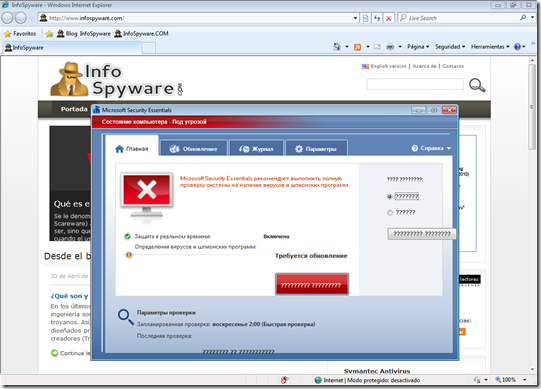Image resolution: width=541 pixels, height=389 pixels.
Task: Open the InfoSpyware.COM favorite link
Action: 141,34
